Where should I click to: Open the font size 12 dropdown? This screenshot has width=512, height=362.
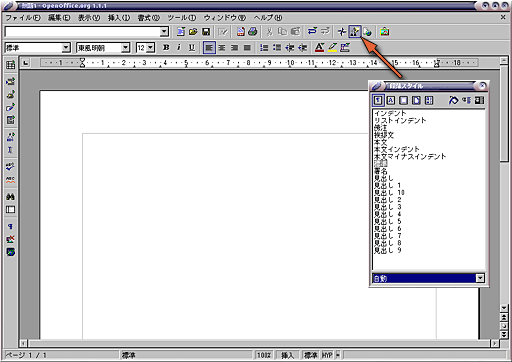(x=151, y=48)
